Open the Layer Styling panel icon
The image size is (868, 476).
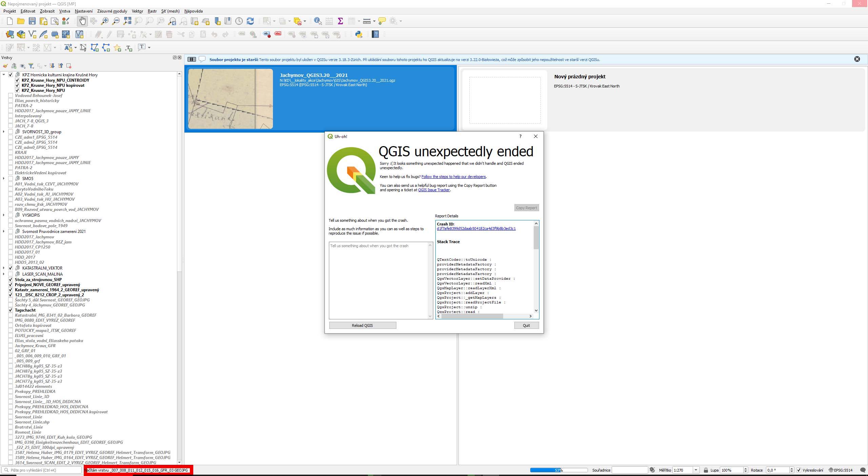click(x=5, y=65)
